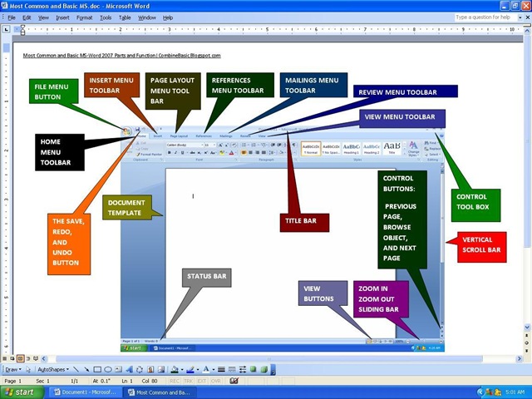This screenshot has height=399, width=532.
Task: Toggle OVR overtype indicator
Action: pyautogui.click(x=216, y=381)
